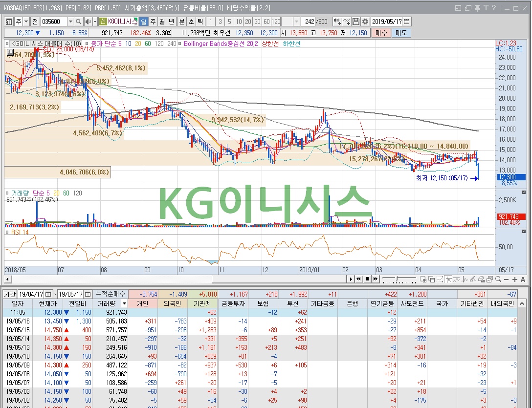Viewport: 532px width, 408px height.
Task: Open the 거래량 column sort dropdown
Action: (x=124, y=303)
